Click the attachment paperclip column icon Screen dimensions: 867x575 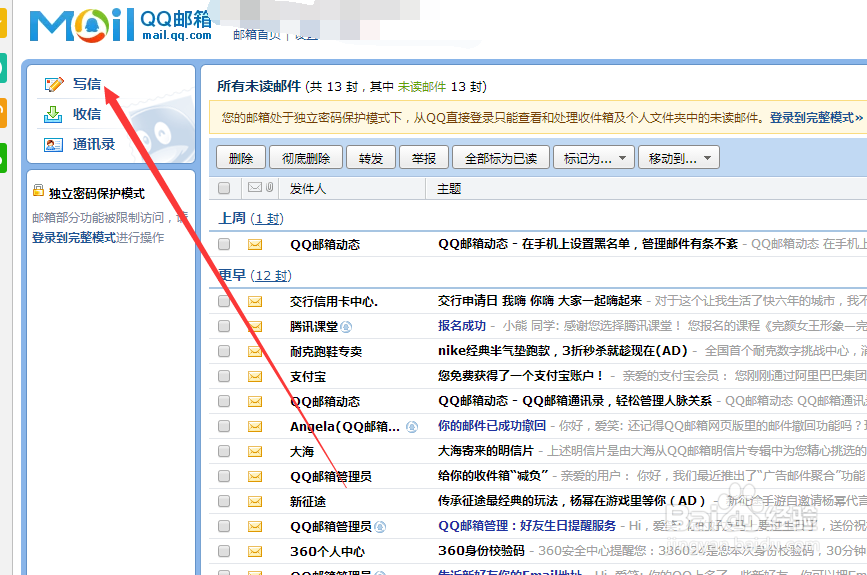click(x=270, y=187)
